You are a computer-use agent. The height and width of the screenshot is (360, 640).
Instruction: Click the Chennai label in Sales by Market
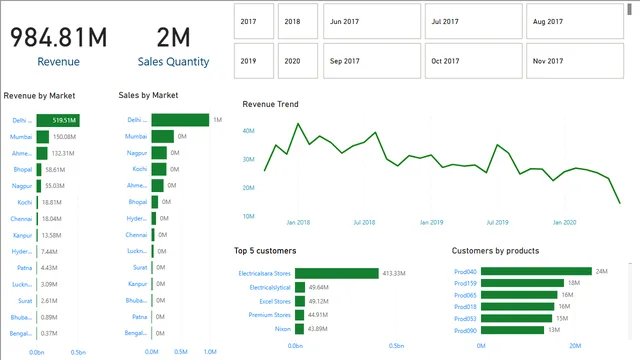click(136, 235)
